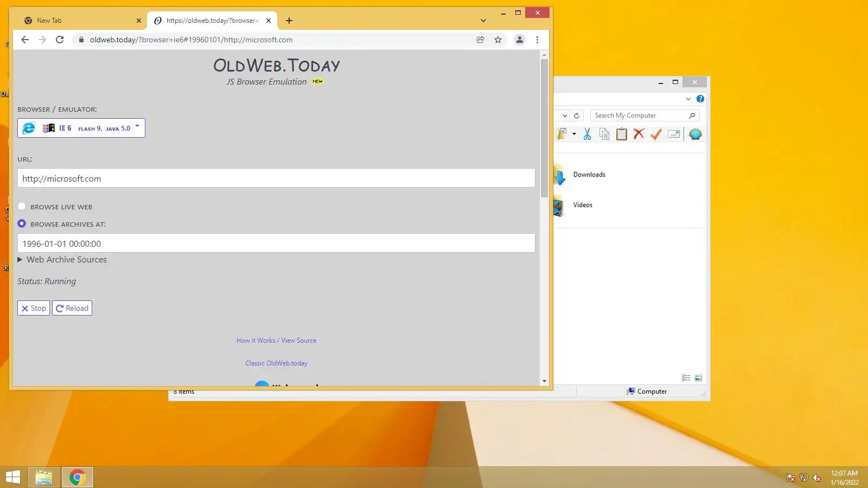Open the dropdown arrow beside folder options
Viewport: 868px width, 488px height.
click(x=574, y=134)
